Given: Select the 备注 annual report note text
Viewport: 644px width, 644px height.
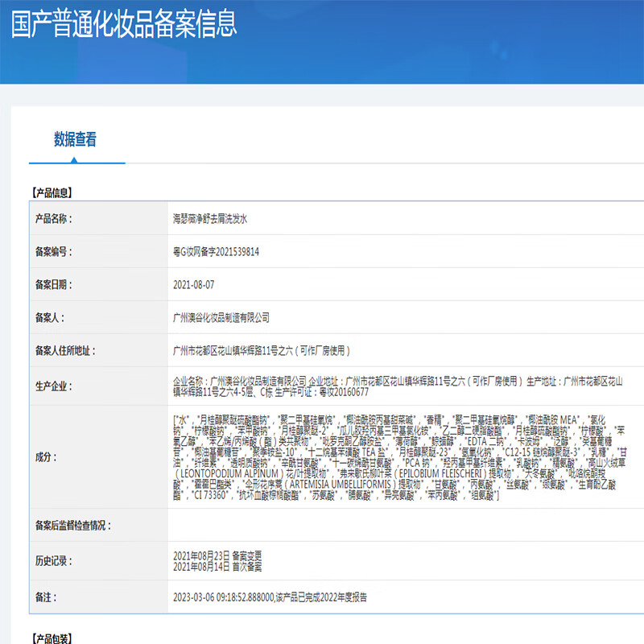Looking at the screenshot, I should click(x=270, y=597).
